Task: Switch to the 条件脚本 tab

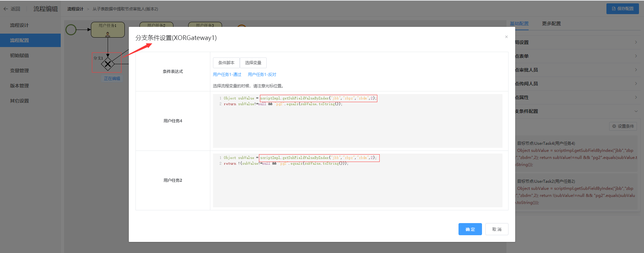Action: tap(226, 63)
